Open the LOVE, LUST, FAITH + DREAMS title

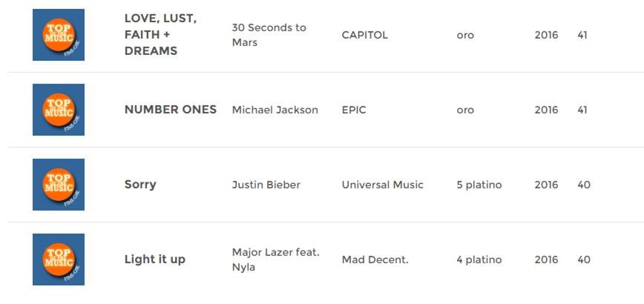tap(160, 35)
